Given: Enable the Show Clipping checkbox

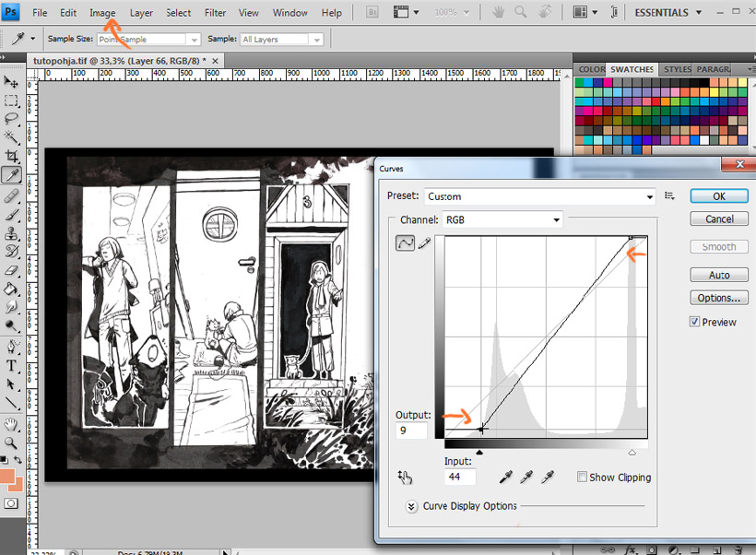Looking at the screenshot, I should click(x=582, y=478).
